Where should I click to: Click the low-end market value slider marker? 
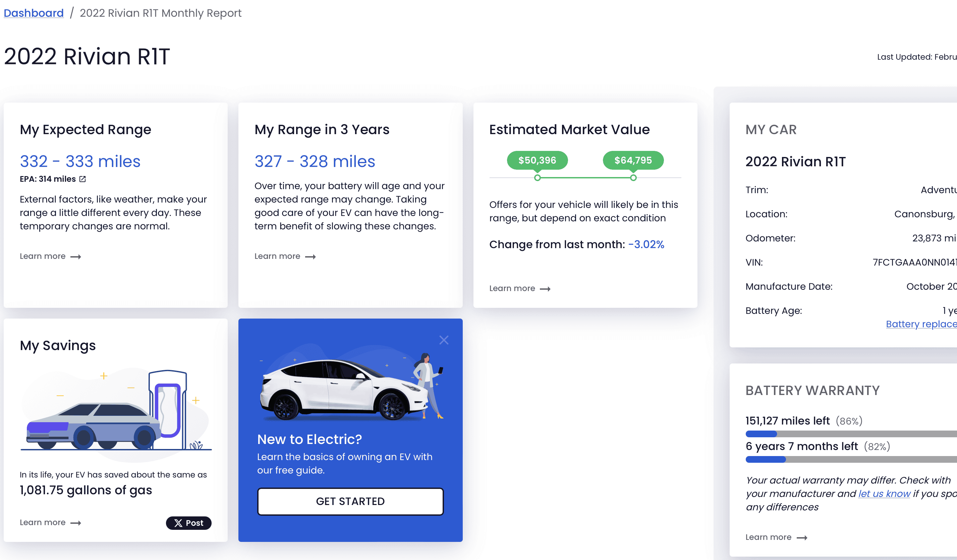pyautogui.click(x=537, y=178)
